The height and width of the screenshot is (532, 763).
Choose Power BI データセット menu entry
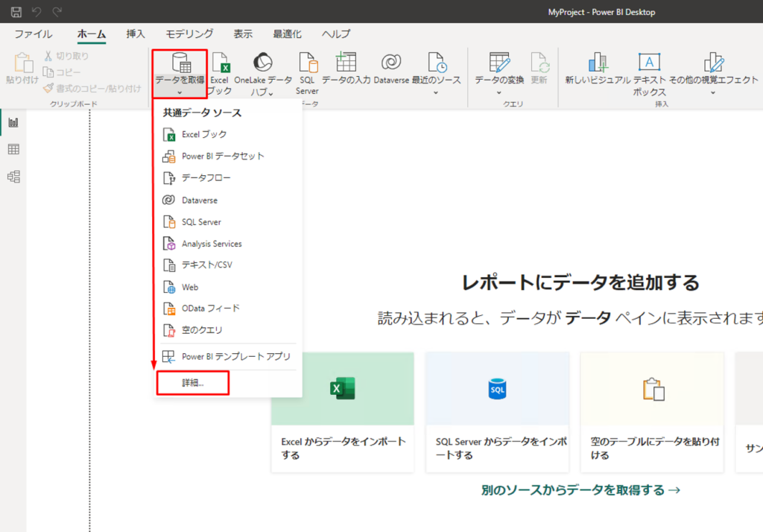click(x=223, y=156)
